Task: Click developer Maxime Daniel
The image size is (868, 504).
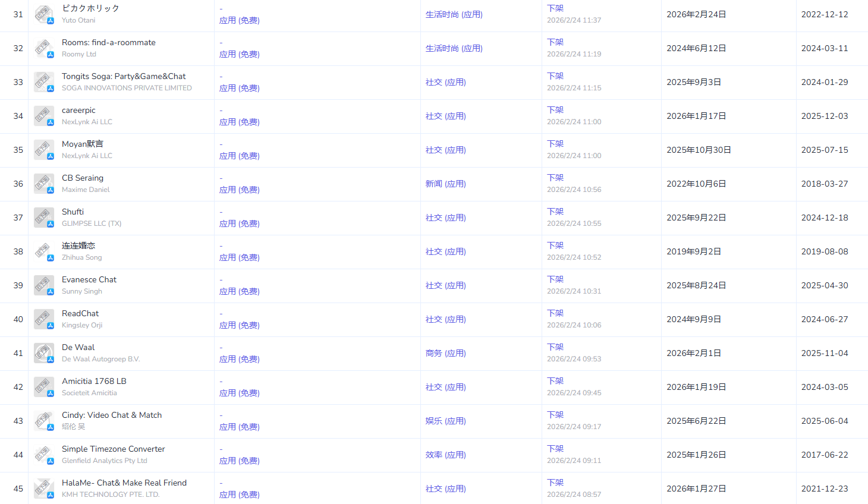Action: point(86,190)
